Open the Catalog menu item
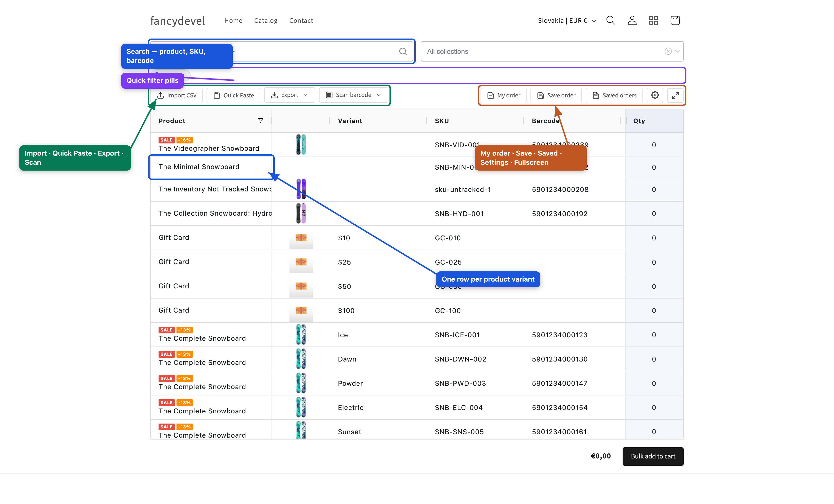 266,21
